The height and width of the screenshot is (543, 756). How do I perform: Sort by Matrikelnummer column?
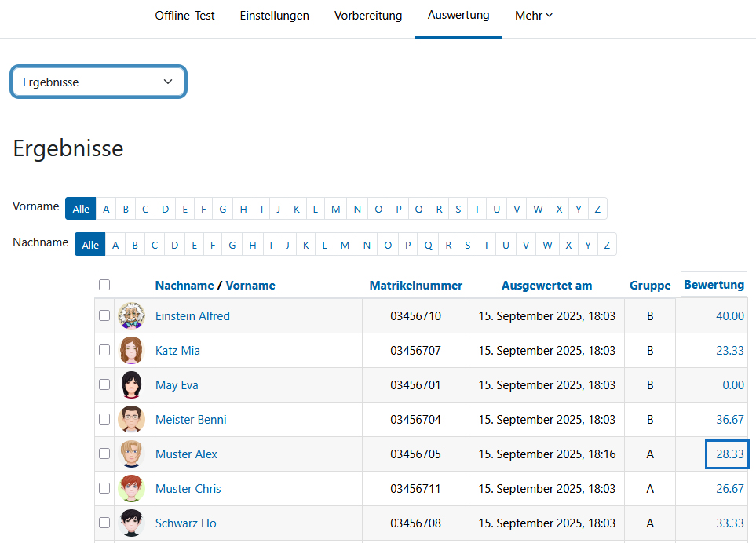pos(415,285)
